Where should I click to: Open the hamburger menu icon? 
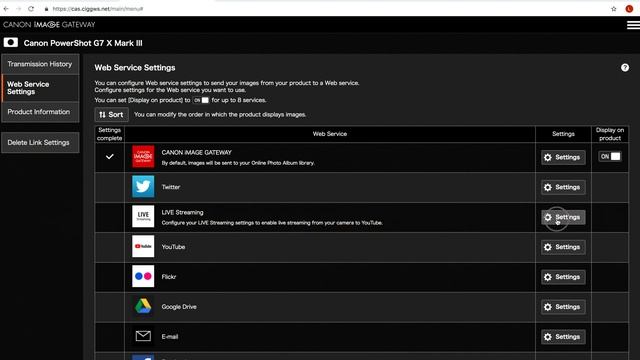coord(633,25)
